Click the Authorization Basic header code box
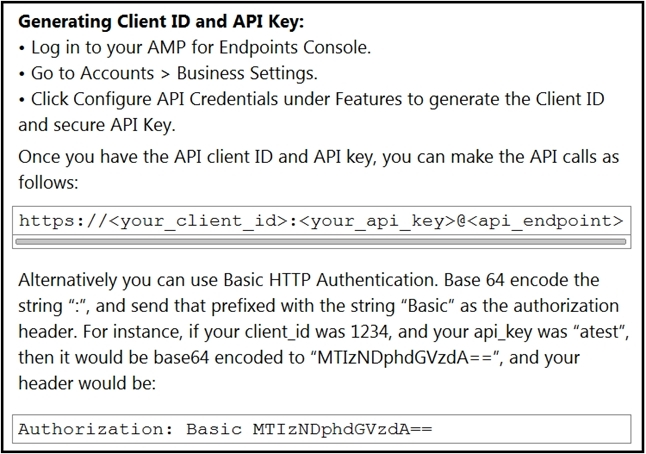This screenshot has width=646, height=454. [321, 429]
